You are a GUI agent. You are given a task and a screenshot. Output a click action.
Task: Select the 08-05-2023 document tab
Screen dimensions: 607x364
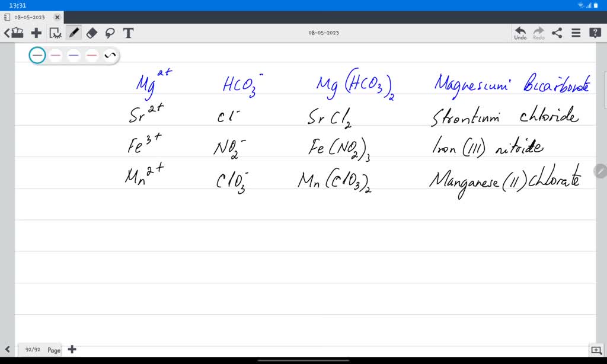pos(30,17)
